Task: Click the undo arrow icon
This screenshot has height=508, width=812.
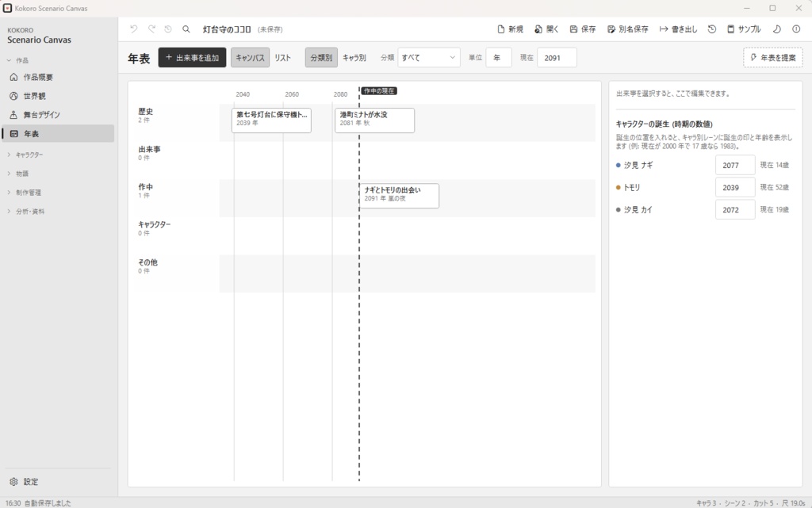Action: (x=133, y=29)
